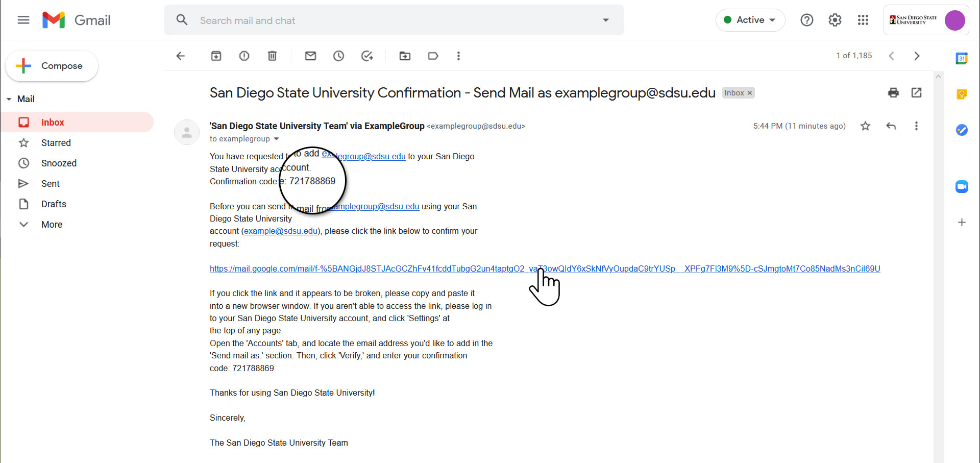Open toolbar More options menu
980x463 pixels.
tap(458, 56)
